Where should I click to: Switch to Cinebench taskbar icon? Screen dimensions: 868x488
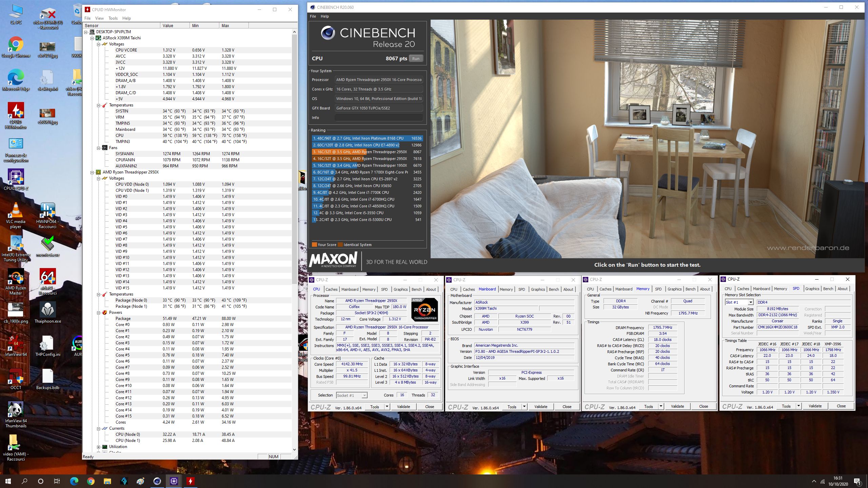(x=157, y=481)
